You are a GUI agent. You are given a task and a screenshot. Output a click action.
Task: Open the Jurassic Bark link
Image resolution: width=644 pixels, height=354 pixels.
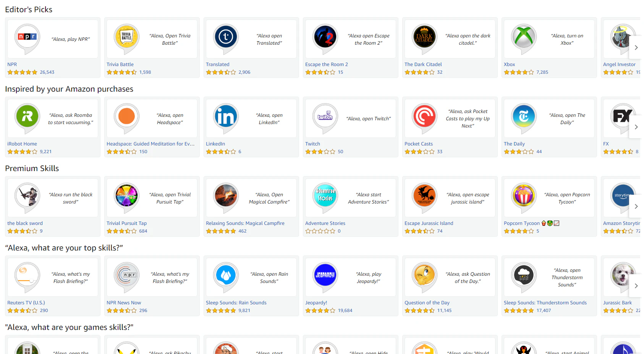pos(617,303)
